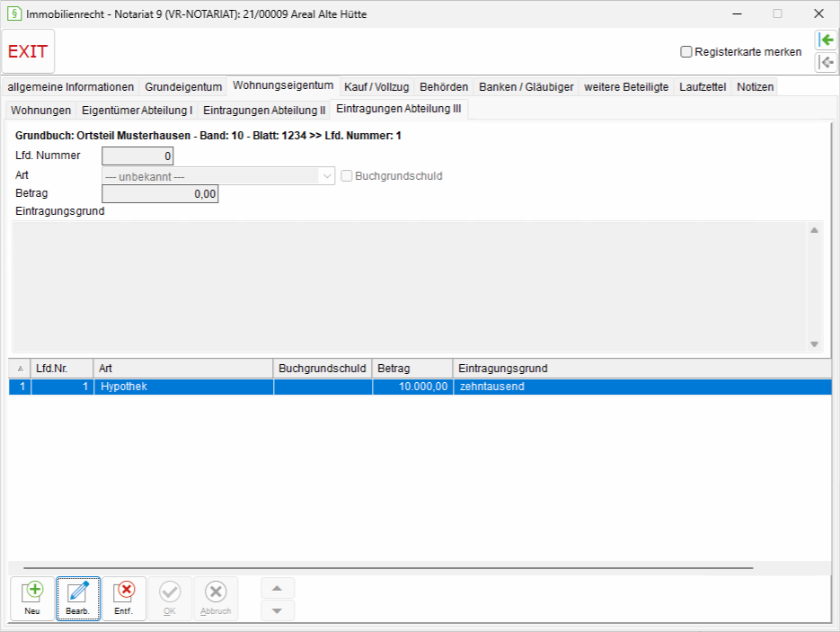
Task: Move entry down with the arrow button
Action: (278, 610)
